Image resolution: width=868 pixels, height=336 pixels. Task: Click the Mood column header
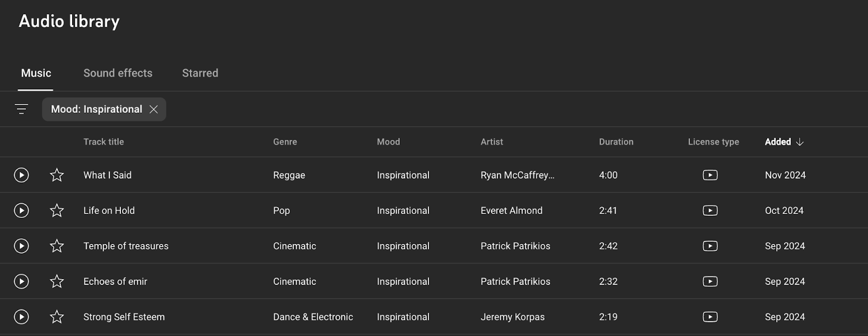[x=388, y=141]
